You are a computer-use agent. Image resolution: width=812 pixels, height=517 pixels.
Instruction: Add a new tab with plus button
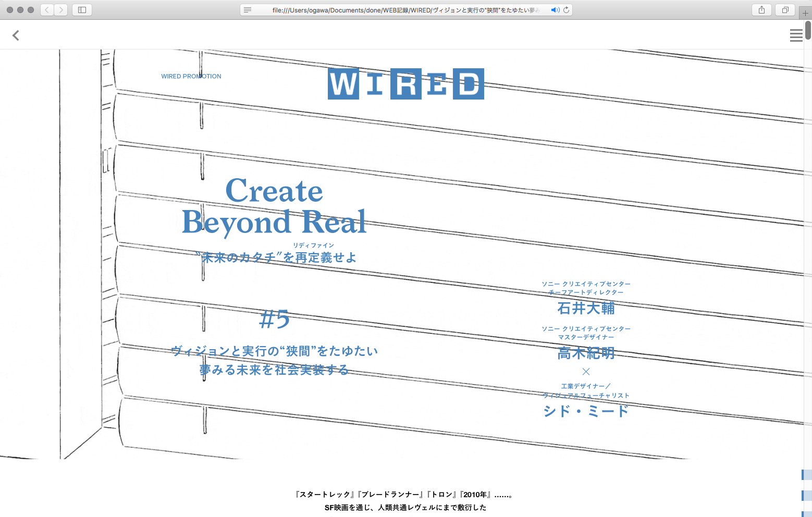(805, 13)
